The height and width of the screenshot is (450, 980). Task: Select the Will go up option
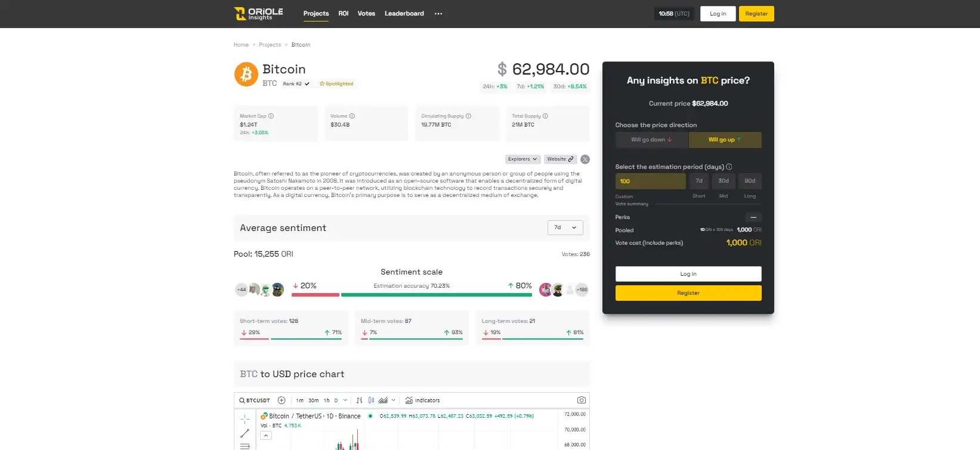point(725,140)
